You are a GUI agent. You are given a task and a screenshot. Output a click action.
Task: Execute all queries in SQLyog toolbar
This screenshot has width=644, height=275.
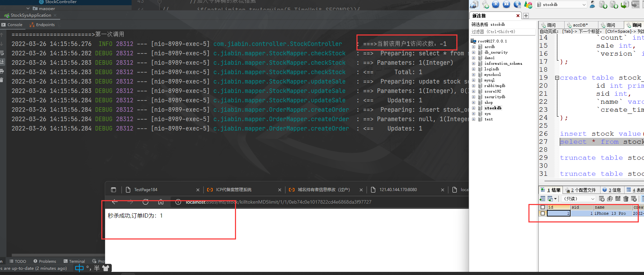coord(506,5)
